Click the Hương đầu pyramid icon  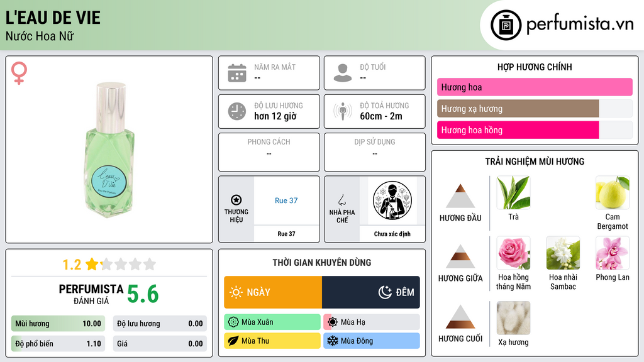pos(460,196)
